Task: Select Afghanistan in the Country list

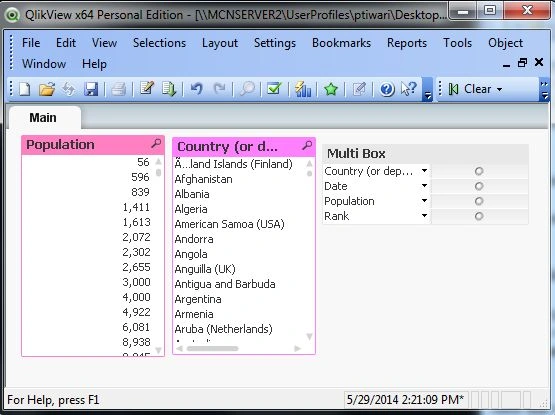Action: coord(203,179)
